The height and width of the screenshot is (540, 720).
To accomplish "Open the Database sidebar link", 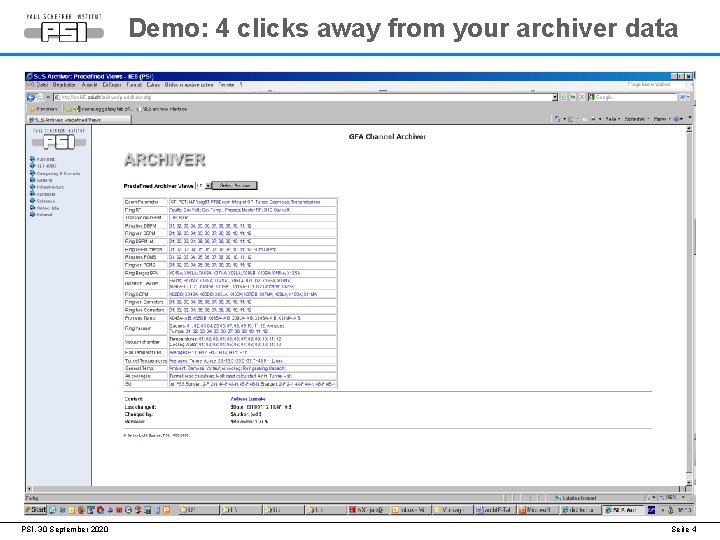I will tap(45, 201).
